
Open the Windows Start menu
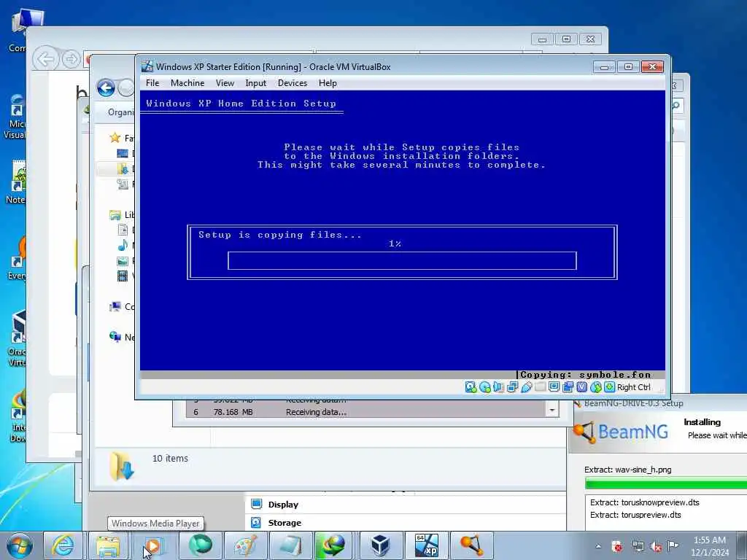(x=20, y=545)
